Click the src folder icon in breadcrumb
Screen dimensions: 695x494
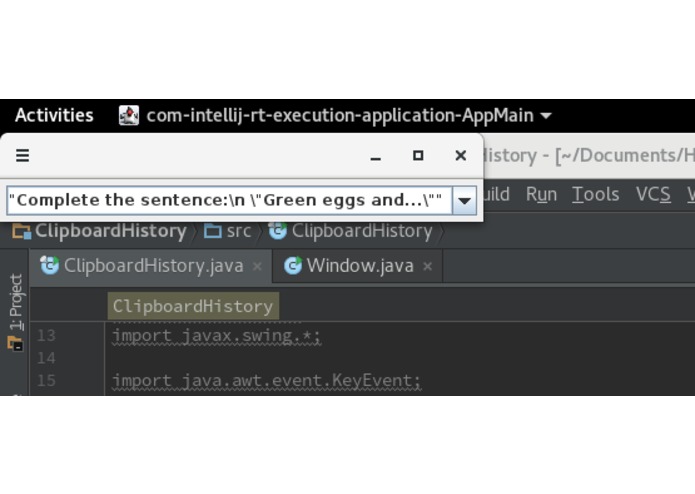point(213,231)
